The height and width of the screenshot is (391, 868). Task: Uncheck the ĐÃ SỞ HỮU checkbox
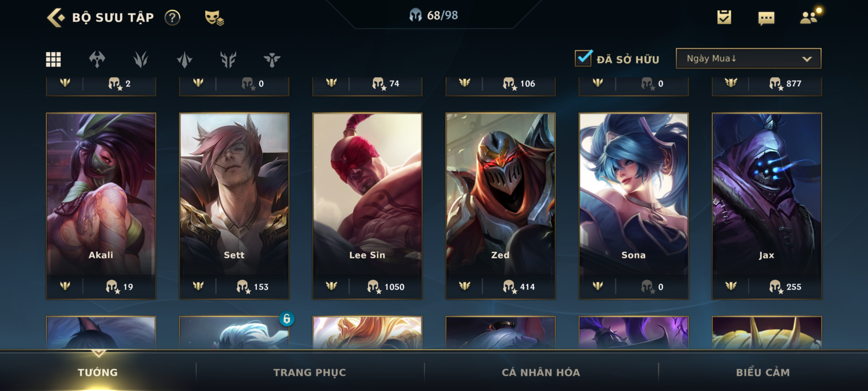tap(583, 58)
